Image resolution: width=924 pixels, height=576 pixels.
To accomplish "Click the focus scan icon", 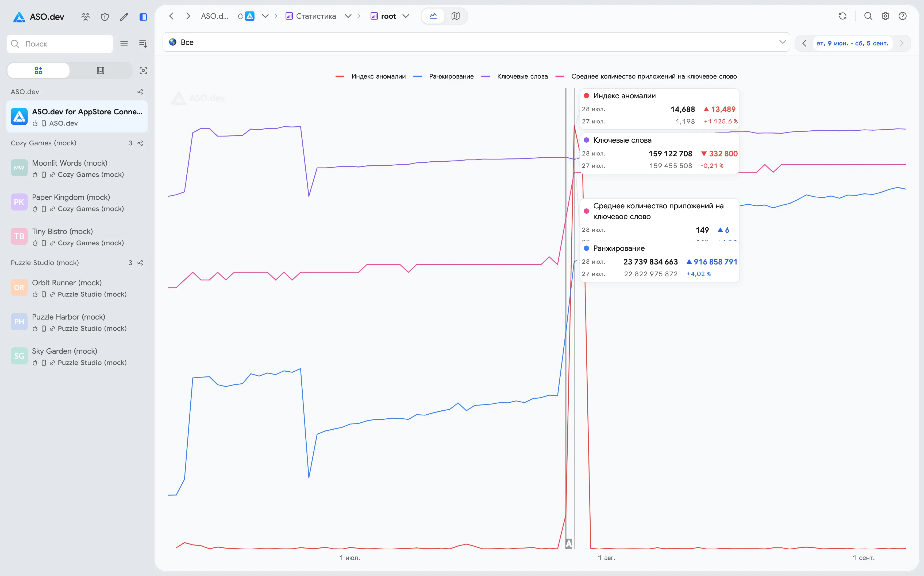I will [143, 71].
